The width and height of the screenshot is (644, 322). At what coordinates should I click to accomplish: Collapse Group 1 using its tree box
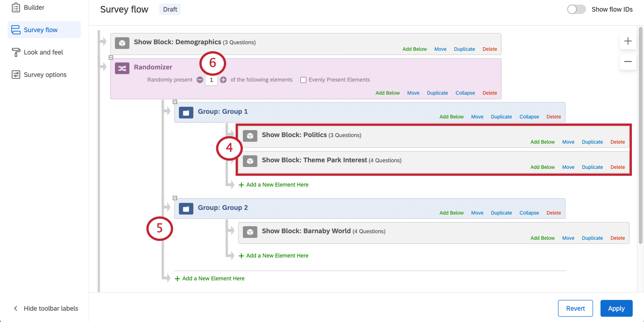(x=175, y=102)
